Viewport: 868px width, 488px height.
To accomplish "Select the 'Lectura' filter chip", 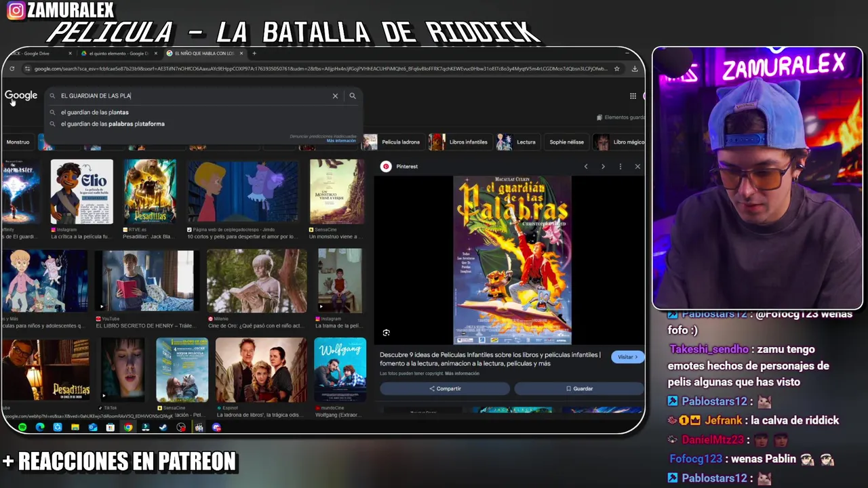I will click(517, 142).
